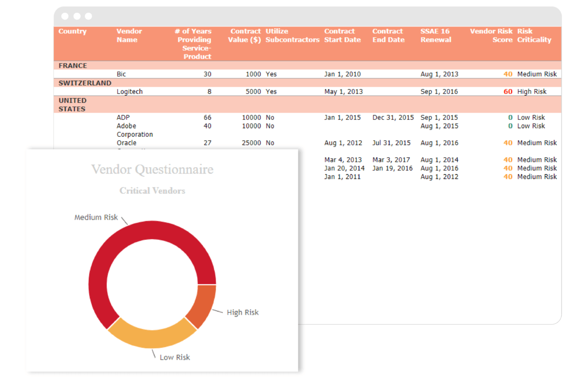588x378 pixels.
Task: Open the Logitech vendor record
Action: 130,91
